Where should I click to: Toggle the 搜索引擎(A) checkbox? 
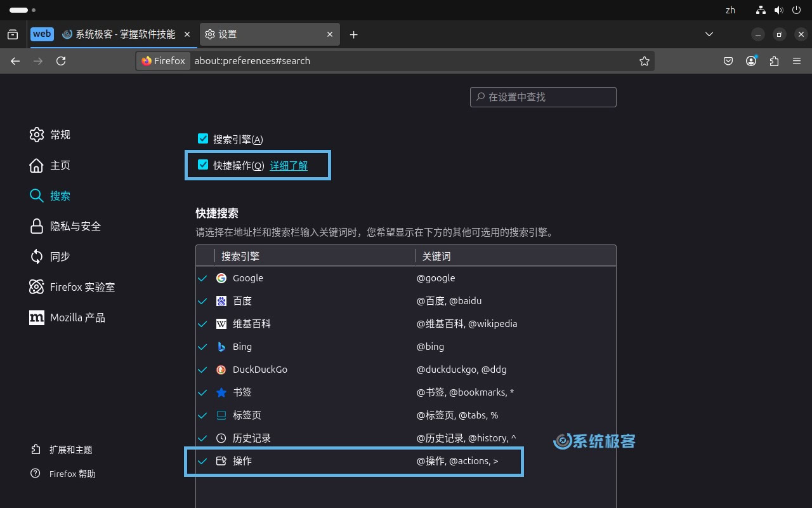(x=203, y=138)
